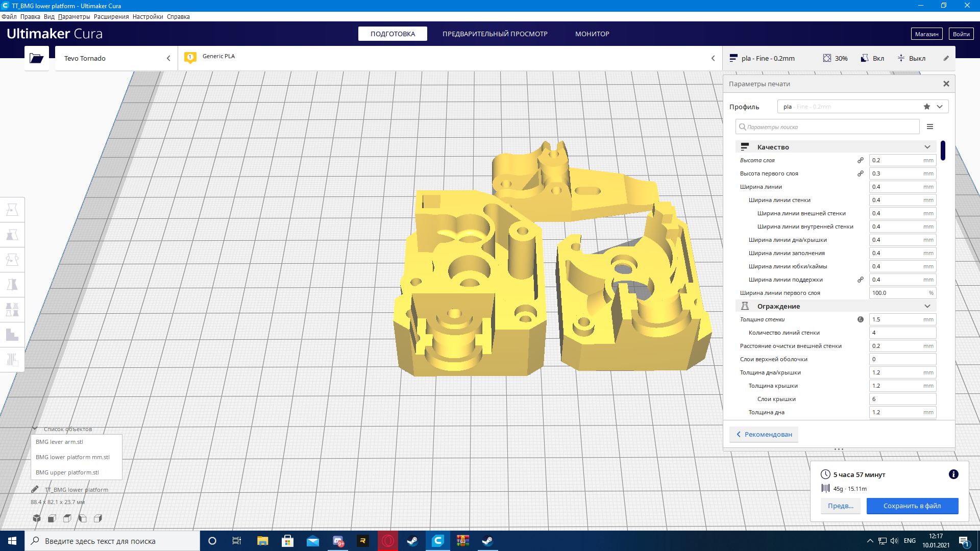Open file with folder icon
The height and width of the screenshot is (551, 980).
(37, 58)
